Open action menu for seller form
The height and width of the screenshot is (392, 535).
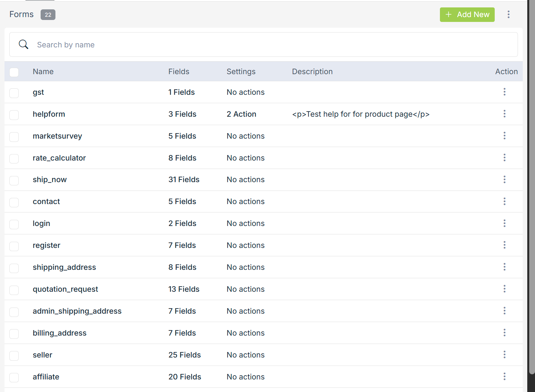pyautogui.click(x=504, y=355)
